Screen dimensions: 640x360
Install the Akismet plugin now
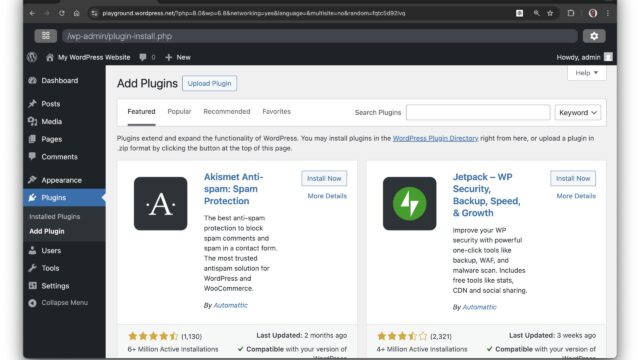pyautogui.click(x=324, y=178)
